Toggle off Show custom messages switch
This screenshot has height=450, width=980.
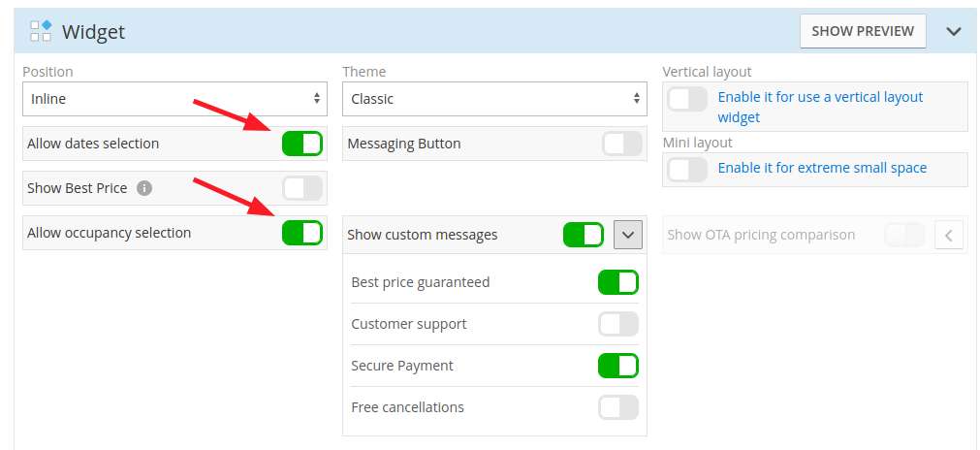584,235
